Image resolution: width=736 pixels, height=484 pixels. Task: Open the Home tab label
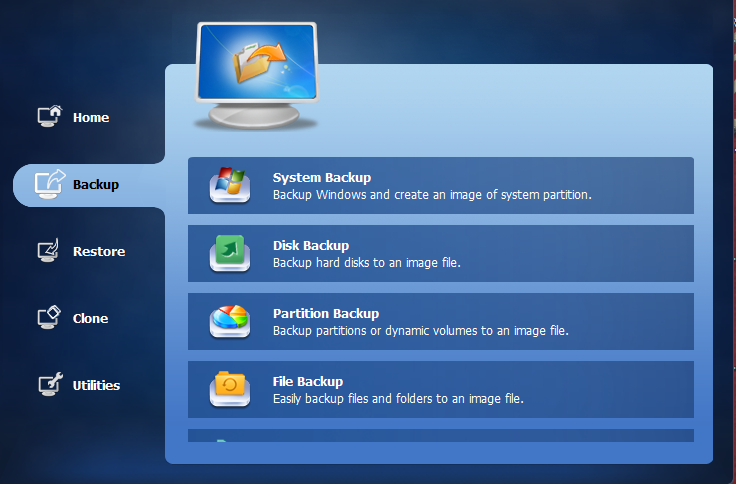coord(91,117)
